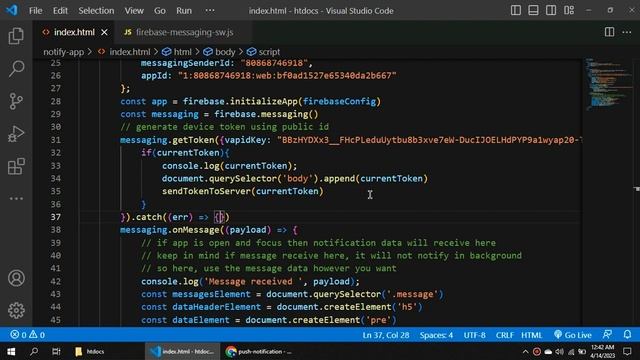640x360 pixels.
Task: Open the Explorer view in activity bar
Action: pos(16,36)
